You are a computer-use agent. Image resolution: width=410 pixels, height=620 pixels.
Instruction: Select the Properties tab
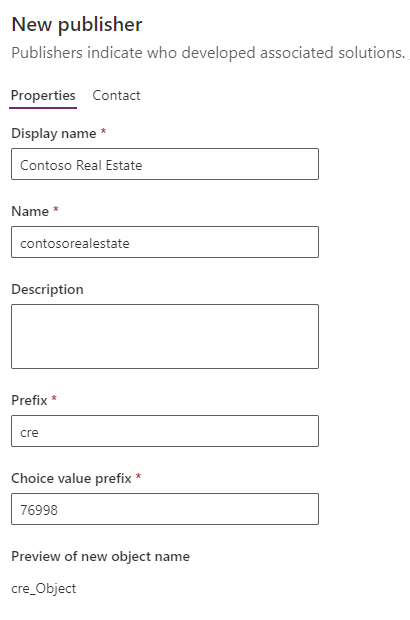pos(43,95)
